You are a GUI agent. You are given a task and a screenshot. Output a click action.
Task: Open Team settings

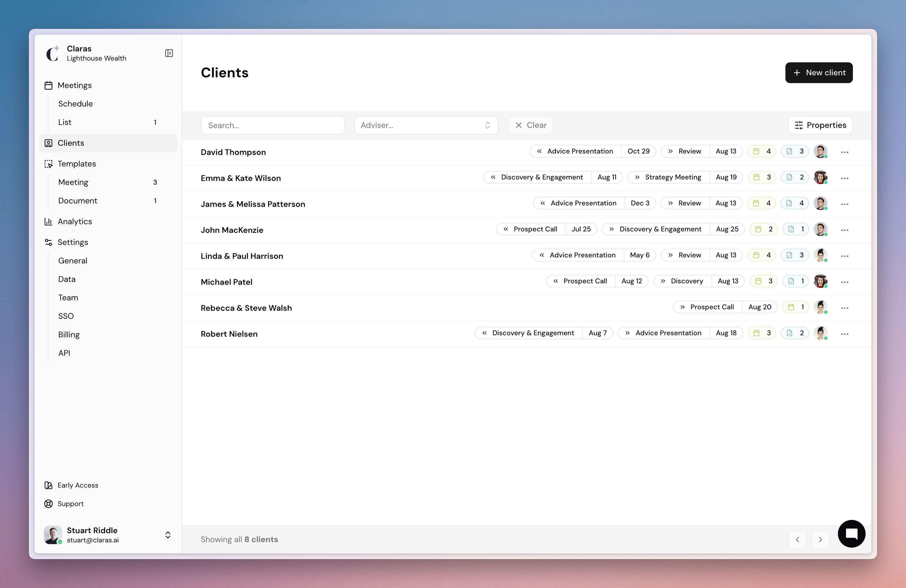(x=68, y=298)
